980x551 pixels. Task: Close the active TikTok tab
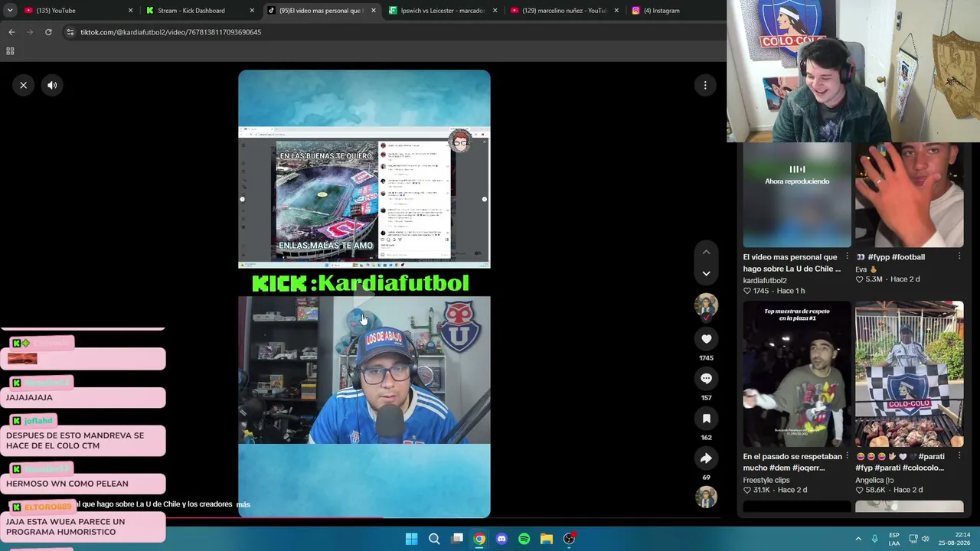point(374,11)
